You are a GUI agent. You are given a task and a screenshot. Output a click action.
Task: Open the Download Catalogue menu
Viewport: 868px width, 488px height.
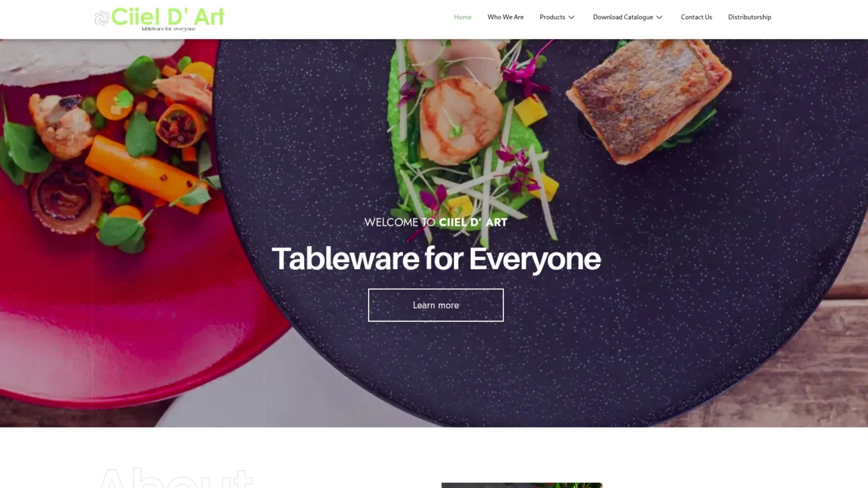(623, 17)
